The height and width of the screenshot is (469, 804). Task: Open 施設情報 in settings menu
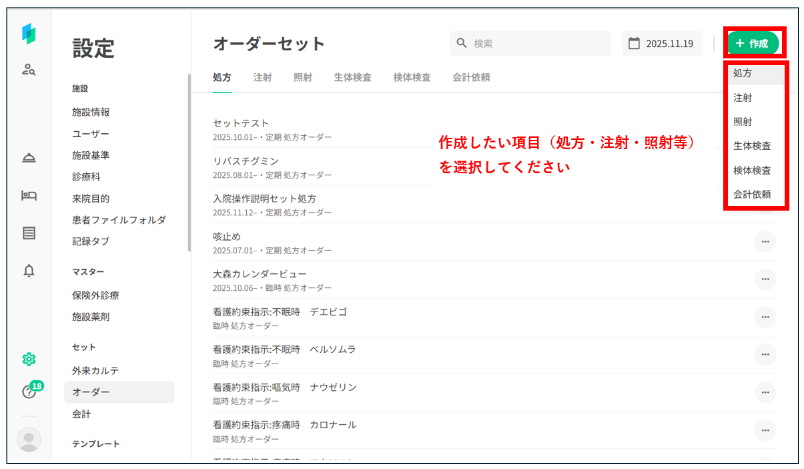(x=91, y=112)
